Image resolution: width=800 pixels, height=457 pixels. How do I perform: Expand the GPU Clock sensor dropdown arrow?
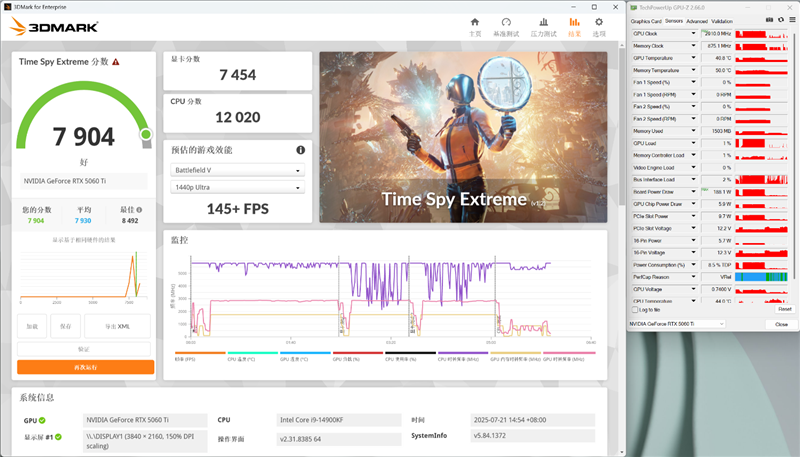coord(693,33)
